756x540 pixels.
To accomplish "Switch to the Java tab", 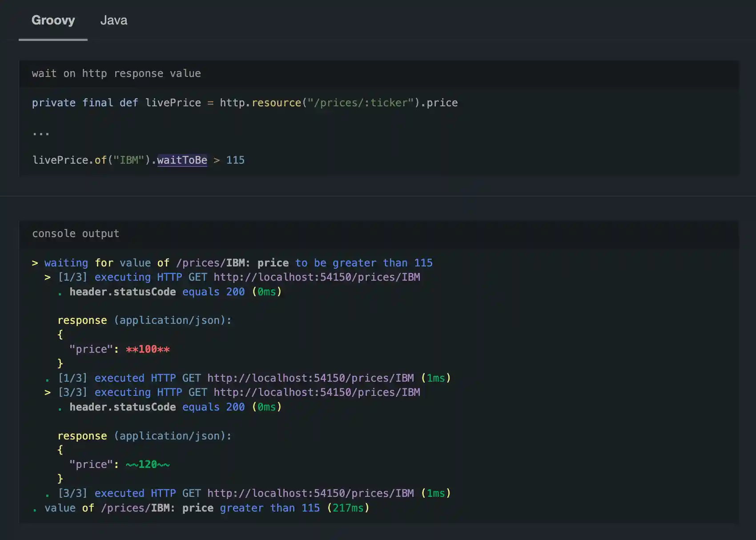I will click(114, 20).
